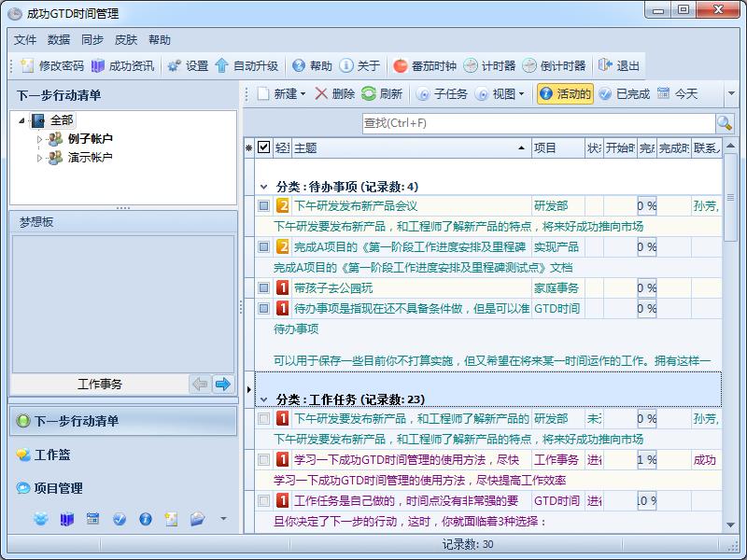Click the 删除 delete button
The height and width of the screenshot is (560, 747).
pos(334,94)
